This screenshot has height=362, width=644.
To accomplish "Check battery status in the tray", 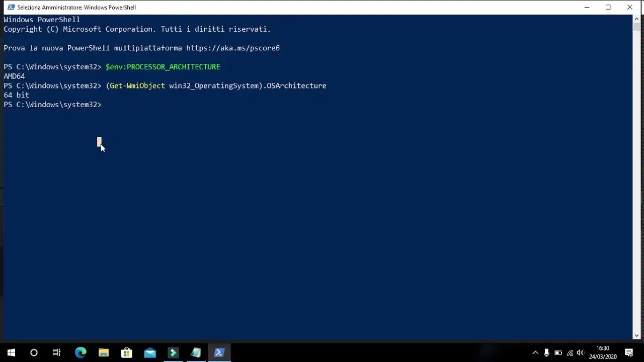I will tap(557, 352).
